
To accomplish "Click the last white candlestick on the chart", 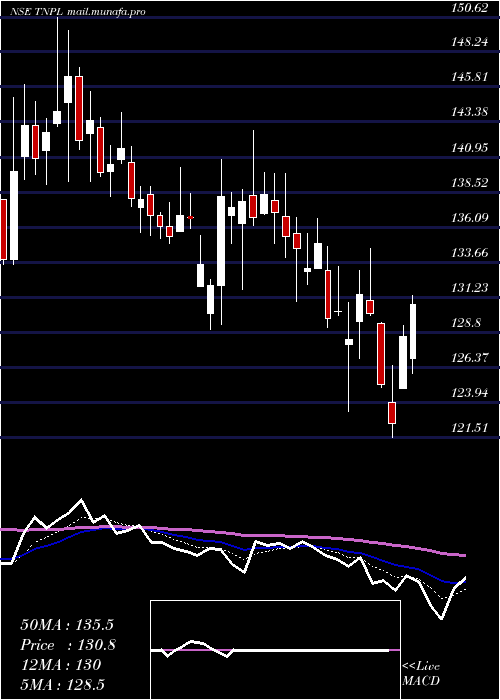I will [413, 331].
